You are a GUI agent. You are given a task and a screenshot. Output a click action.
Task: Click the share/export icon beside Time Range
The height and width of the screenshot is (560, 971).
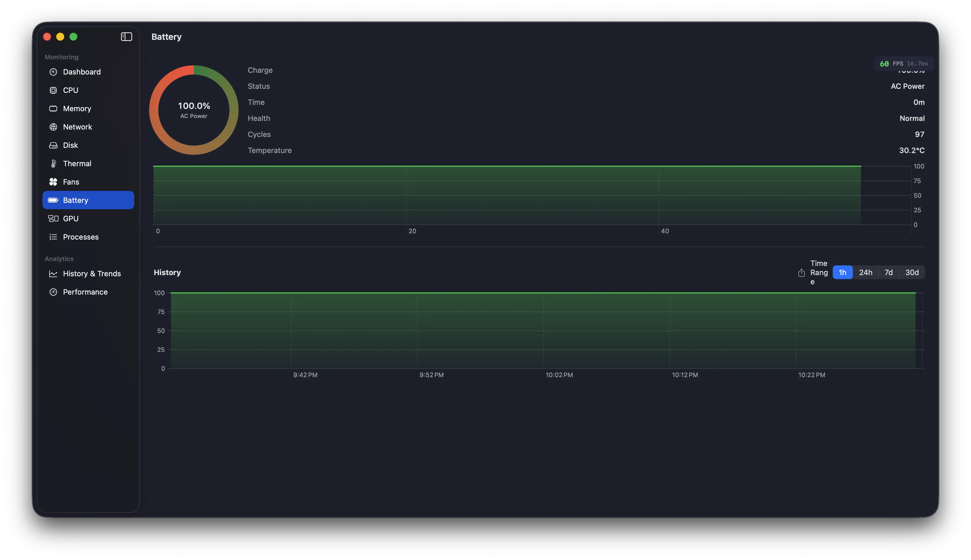click(x=802, y=272)
